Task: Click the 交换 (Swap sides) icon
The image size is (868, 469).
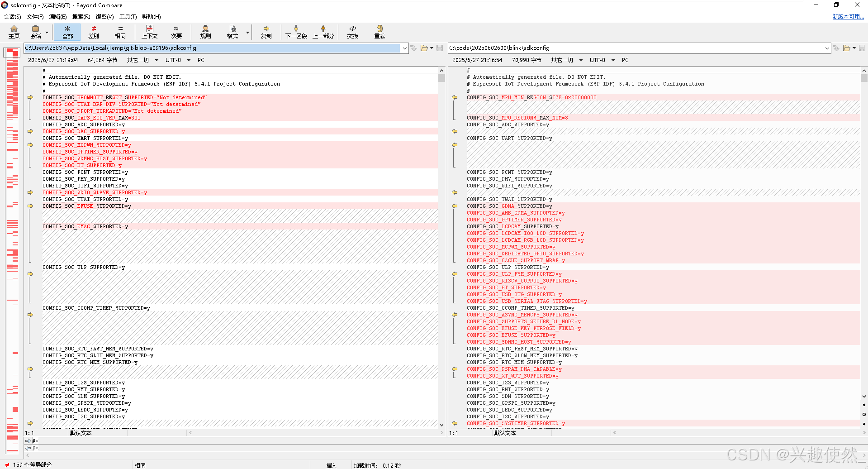Action: [x=353, y=32]
